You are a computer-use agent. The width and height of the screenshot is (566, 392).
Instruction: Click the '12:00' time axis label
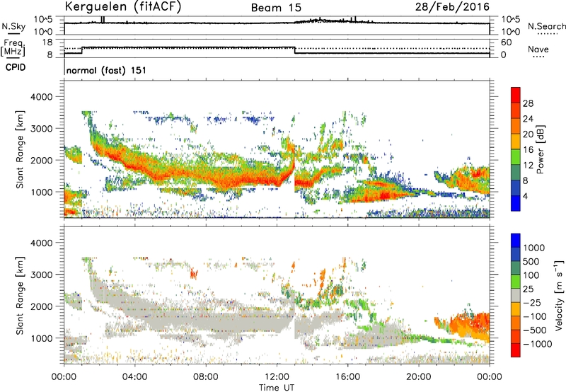(277, 376)
